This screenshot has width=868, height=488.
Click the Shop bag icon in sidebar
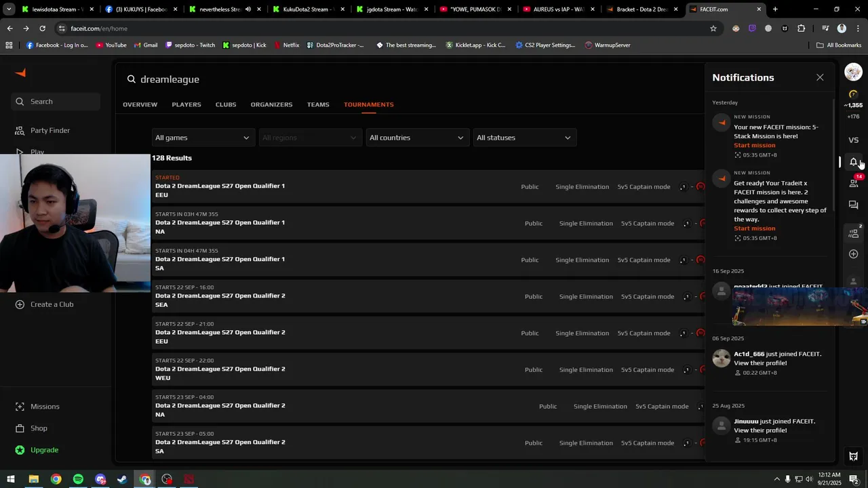click(20, 428)
